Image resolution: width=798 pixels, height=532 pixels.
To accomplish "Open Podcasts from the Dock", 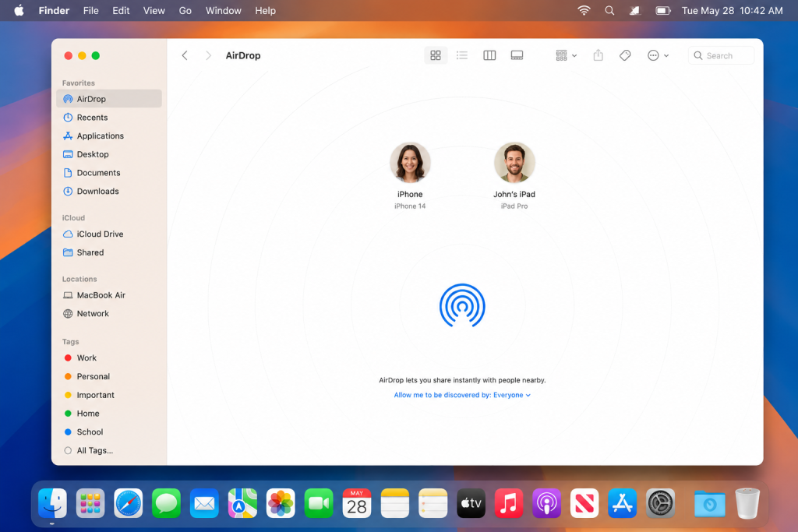I will [x=546, y=503].
